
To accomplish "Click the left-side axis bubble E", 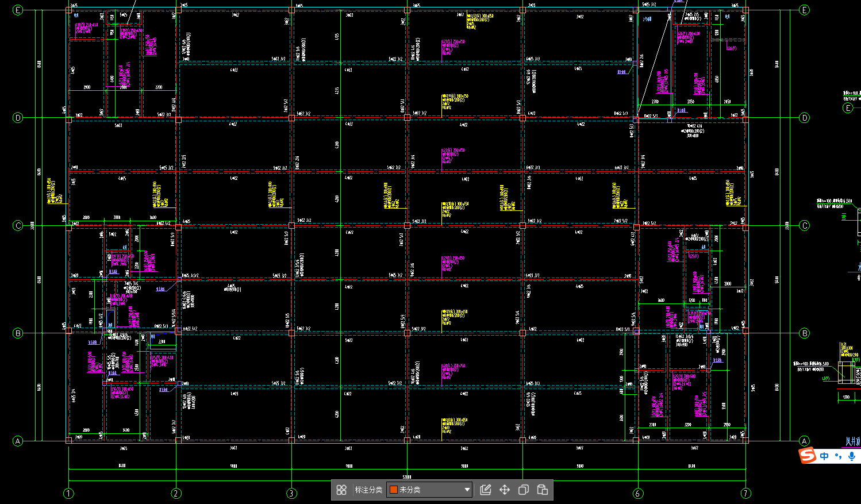I will click(x=18, y=10).
